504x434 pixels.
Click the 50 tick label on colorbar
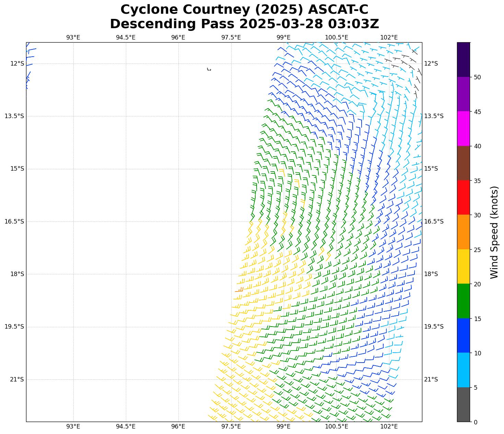click(x=477, y=77)
